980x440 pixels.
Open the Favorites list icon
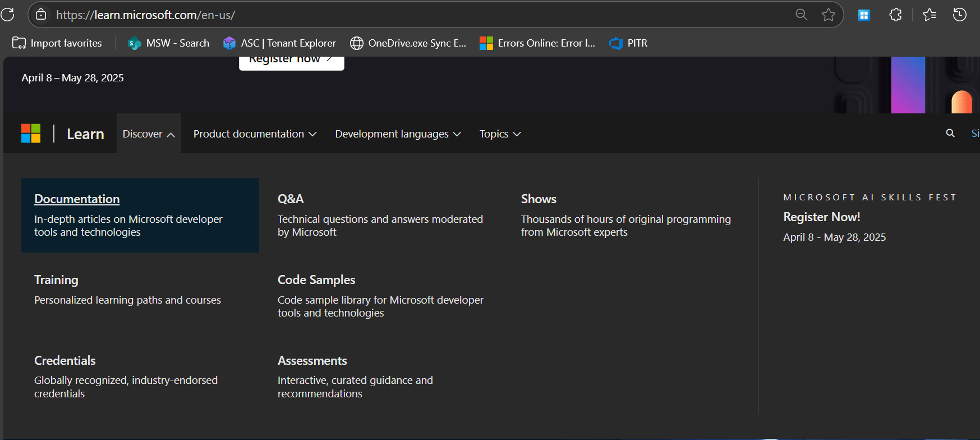pyautogui.click(x=930, y=15)
